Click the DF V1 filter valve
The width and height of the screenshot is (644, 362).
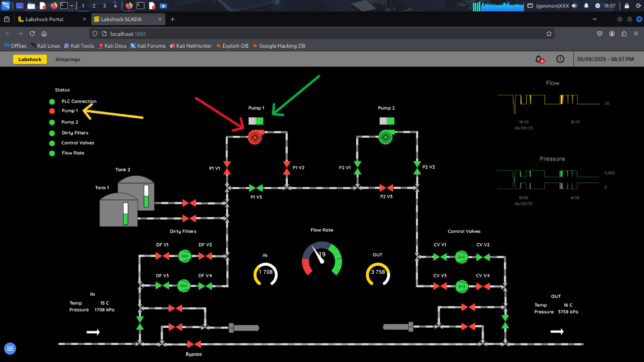(162, 256)
